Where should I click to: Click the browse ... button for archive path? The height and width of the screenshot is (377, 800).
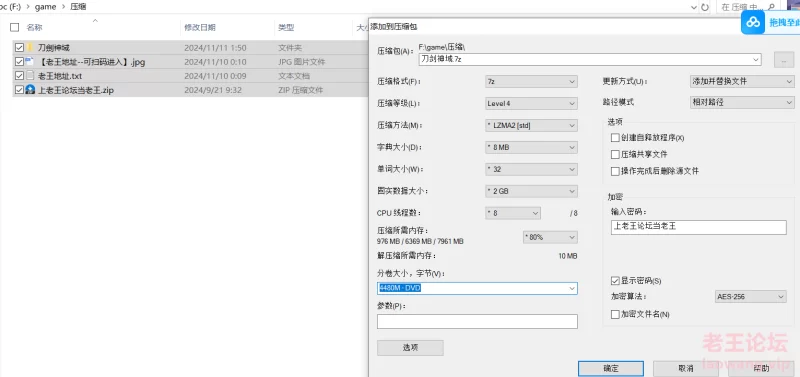[x=784, y=60]
